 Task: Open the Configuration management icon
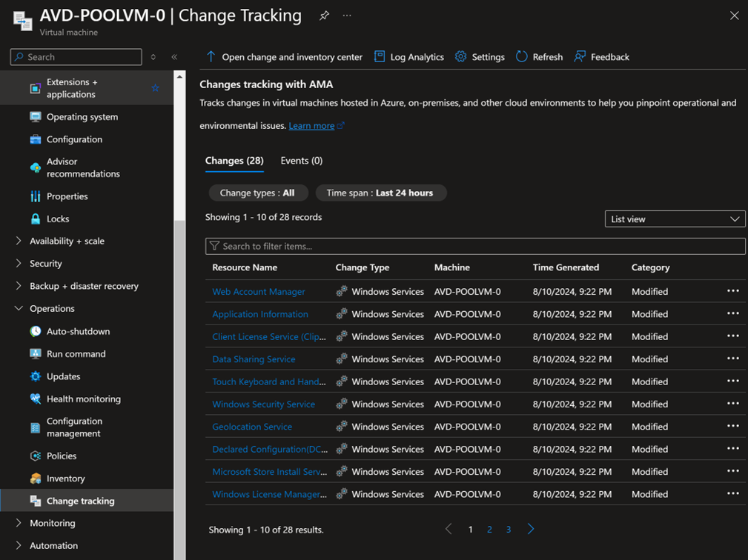coord(36,427)
